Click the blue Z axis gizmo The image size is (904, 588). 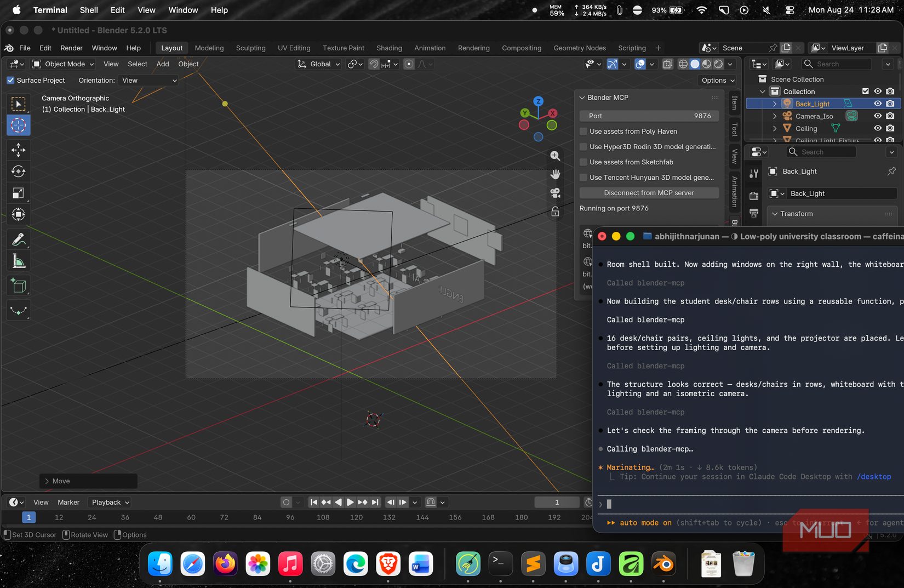[539, 101]
